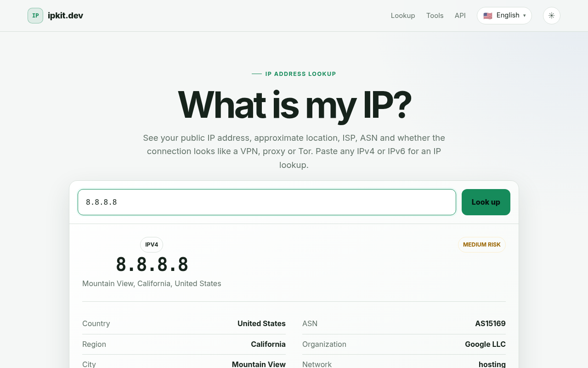
Task: Click the large 8.8.8.8 result address
Action: click(x=152, y=264)
